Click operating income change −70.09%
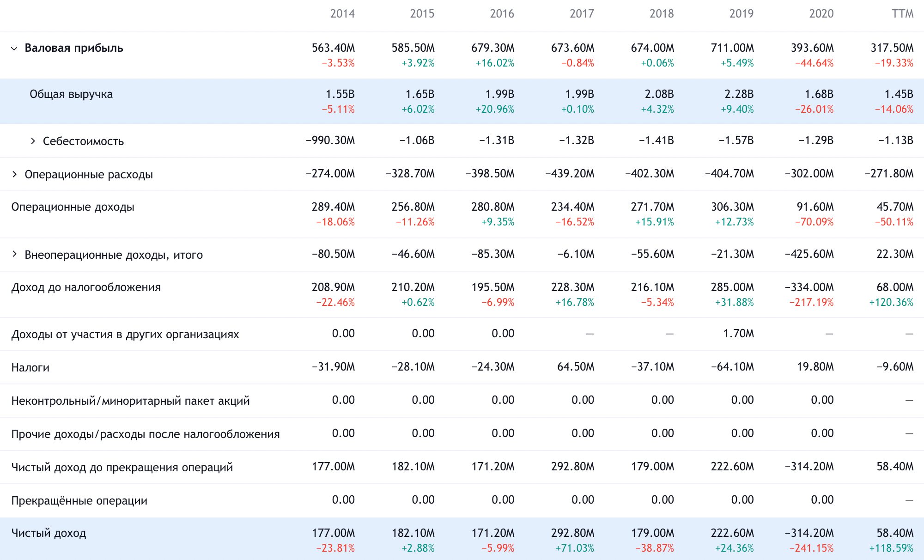The width and height of the screenshot is (924, 560). coord(814,222)
